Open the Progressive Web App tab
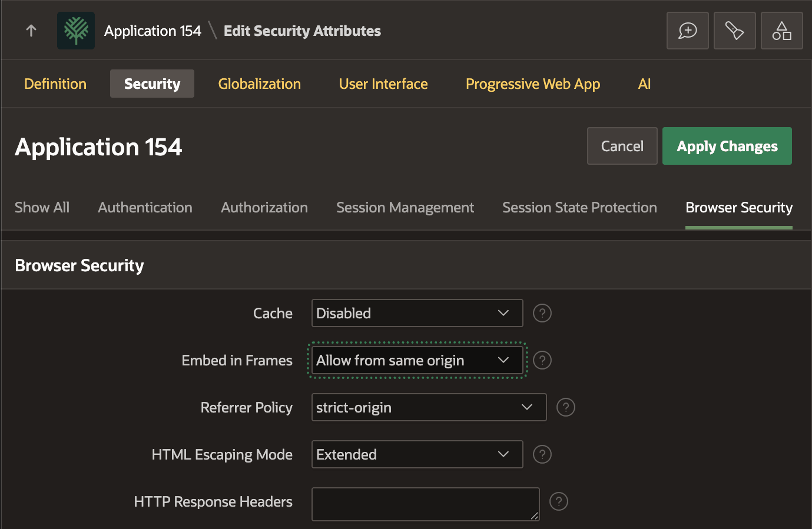812x529 pixels. (533, 84)
